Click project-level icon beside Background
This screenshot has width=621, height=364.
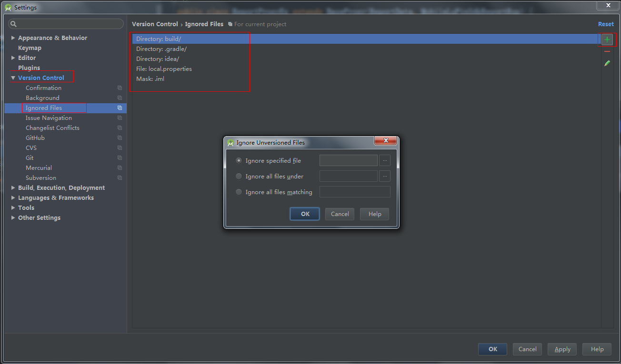pos(120,98)
